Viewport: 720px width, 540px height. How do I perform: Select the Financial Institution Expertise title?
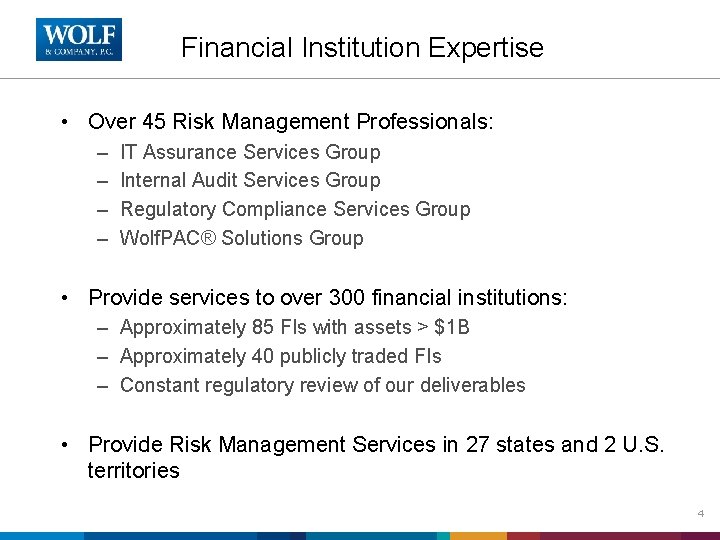pyautogui.click(x=362, y=48)
